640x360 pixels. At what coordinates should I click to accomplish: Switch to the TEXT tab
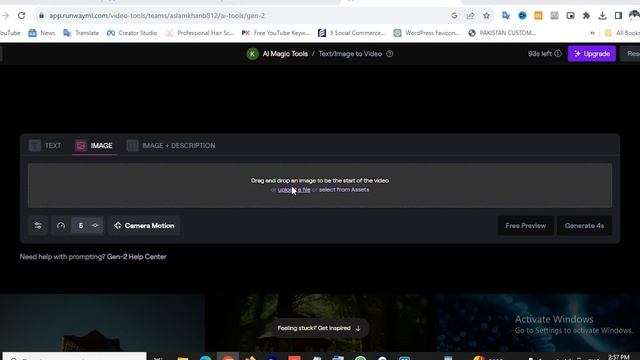pyautogui.click(x=45, y=145)
